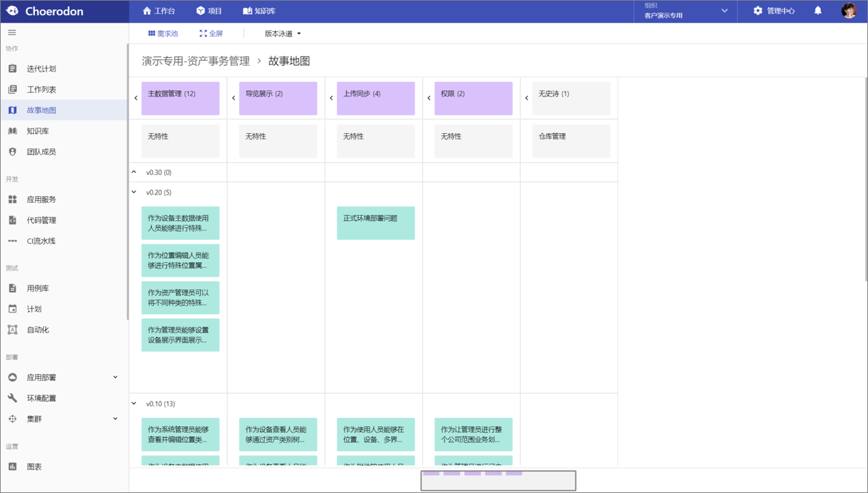
Task: Open the 知识库 top navigation tab
Action: tap(259, 11)
